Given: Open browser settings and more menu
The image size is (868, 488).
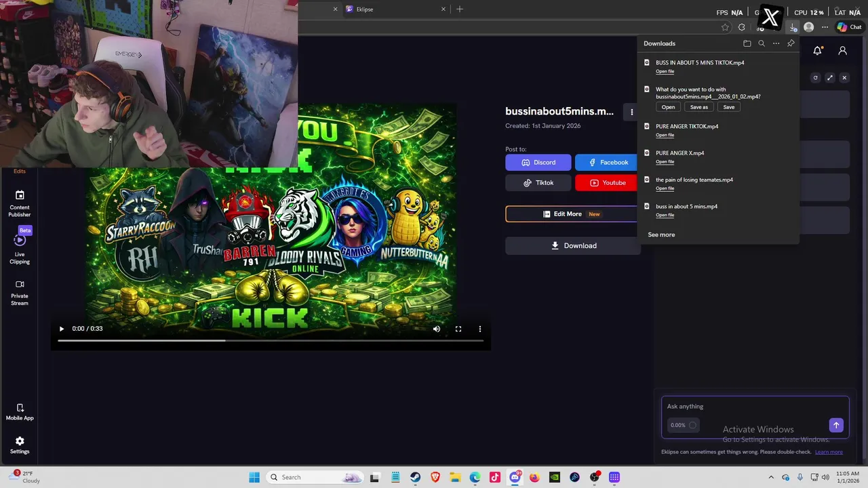Looking at the screenshot, I should [x=825, y=27].
